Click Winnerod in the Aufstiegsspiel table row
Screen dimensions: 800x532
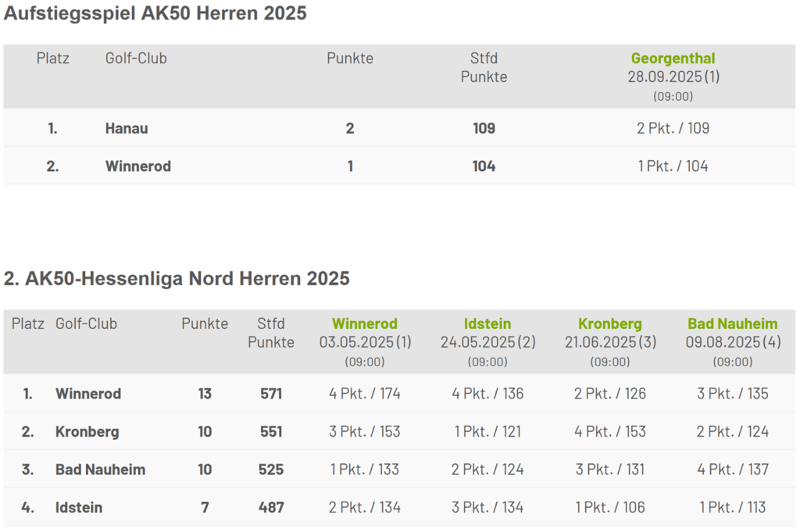tap(138, 166)
